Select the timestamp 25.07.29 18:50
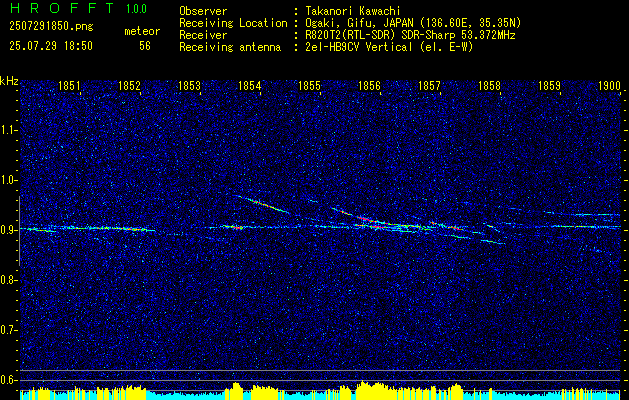 tap(51, 46)
